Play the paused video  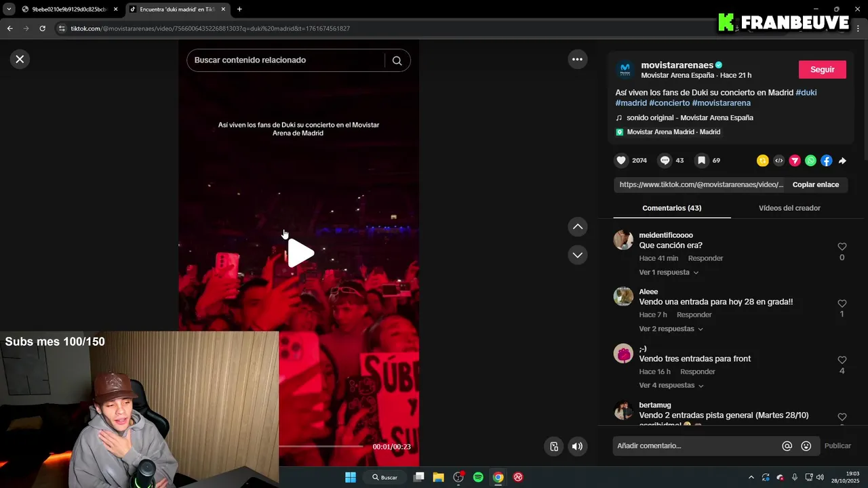pyautogui.click(x=300, y=253)
